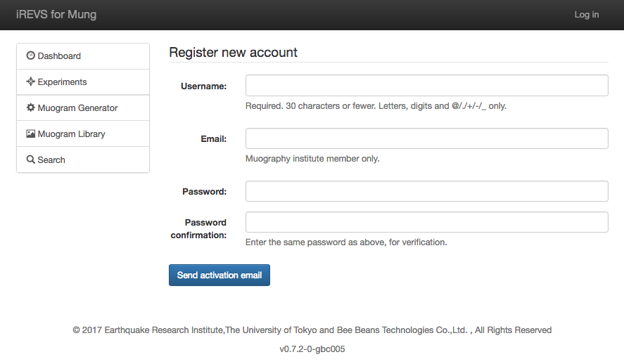Open the Muogram Generator page
624x364 pixels.
(x=77, y=108)
